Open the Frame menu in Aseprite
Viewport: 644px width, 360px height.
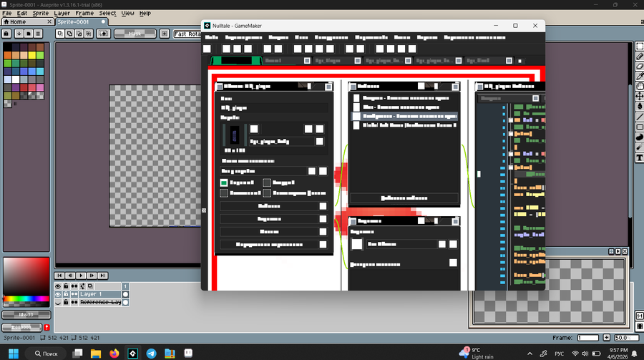click(84, 13)
